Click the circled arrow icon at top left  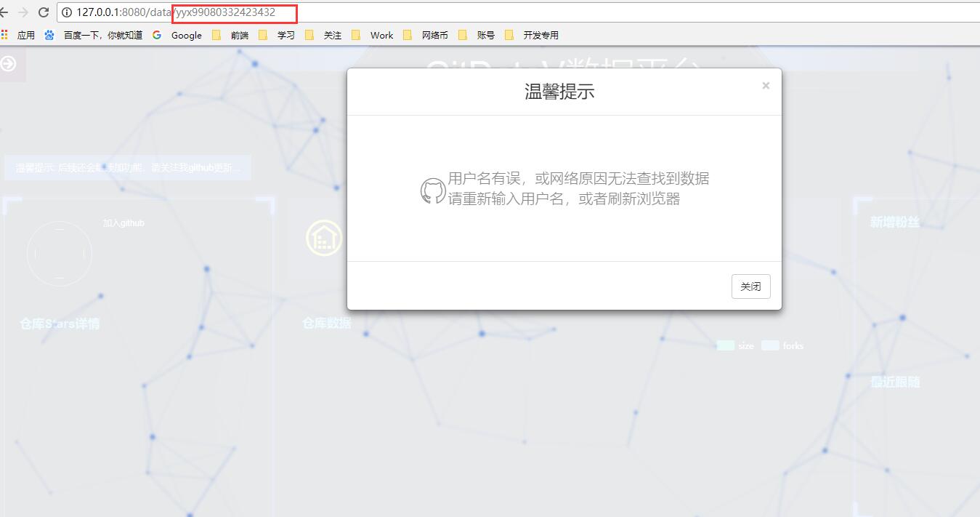tap(8, 64)
